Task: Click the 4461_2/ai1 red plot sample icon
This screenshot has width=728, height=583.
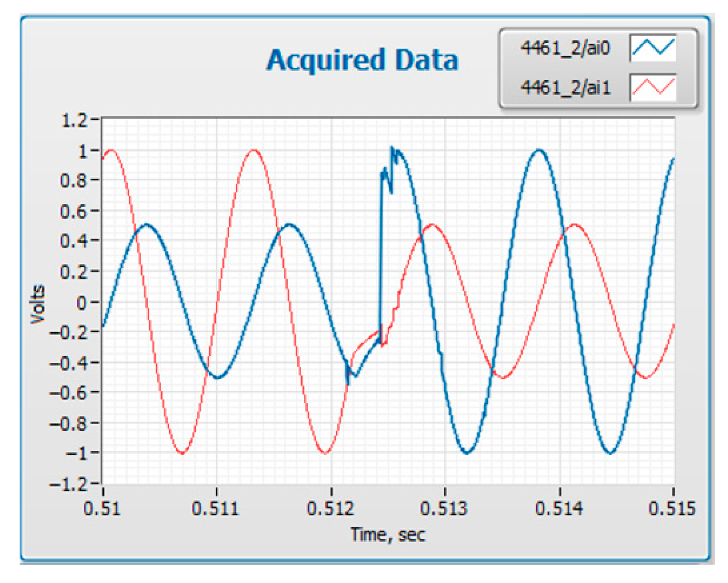Action: point(653,87)
